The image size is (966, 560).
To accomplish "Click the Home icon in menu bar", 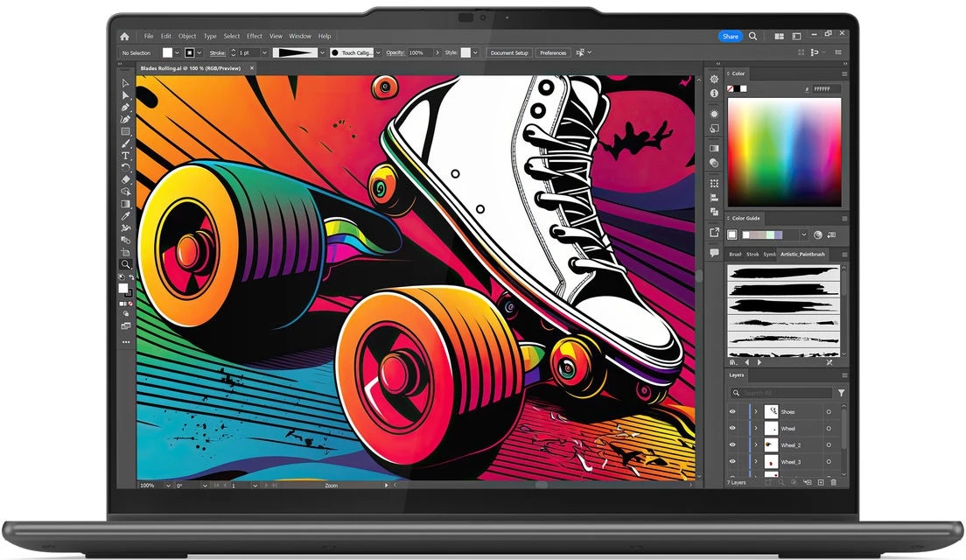I will 124,37.
